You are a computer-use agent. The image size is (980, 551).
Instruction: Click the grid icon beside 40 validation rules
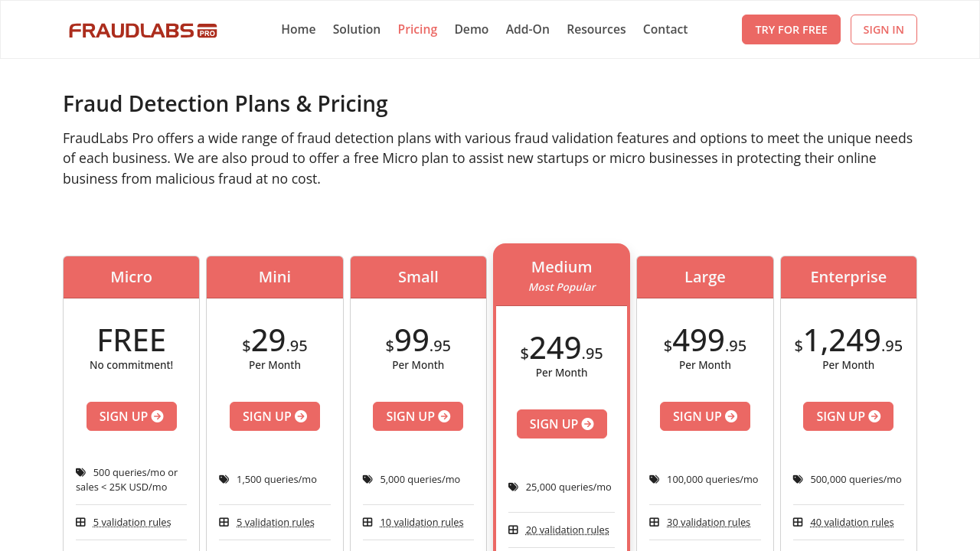(x=798, y=522)
